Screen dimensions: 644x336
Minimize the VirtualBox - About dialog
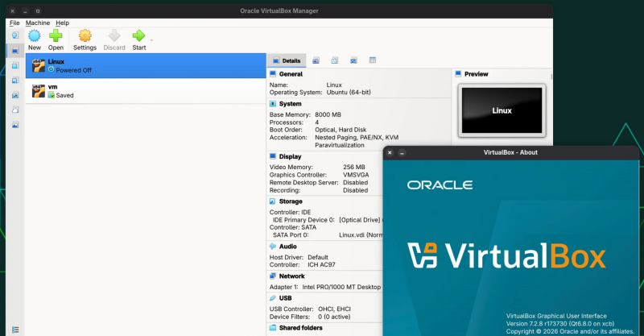pos(402,152)
